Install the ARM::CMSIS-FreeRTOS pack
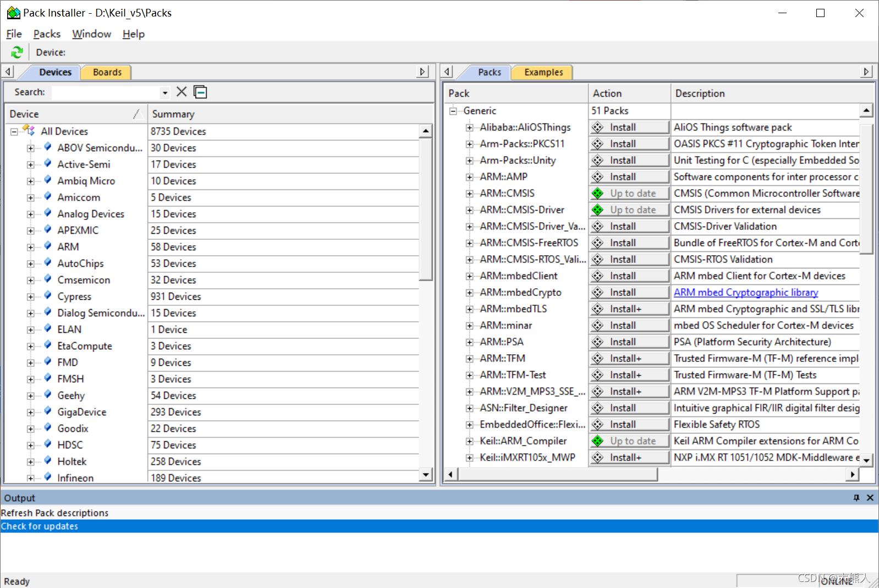Image resolution: width=879 pixels, height=588 pixels. coord(629,243)
